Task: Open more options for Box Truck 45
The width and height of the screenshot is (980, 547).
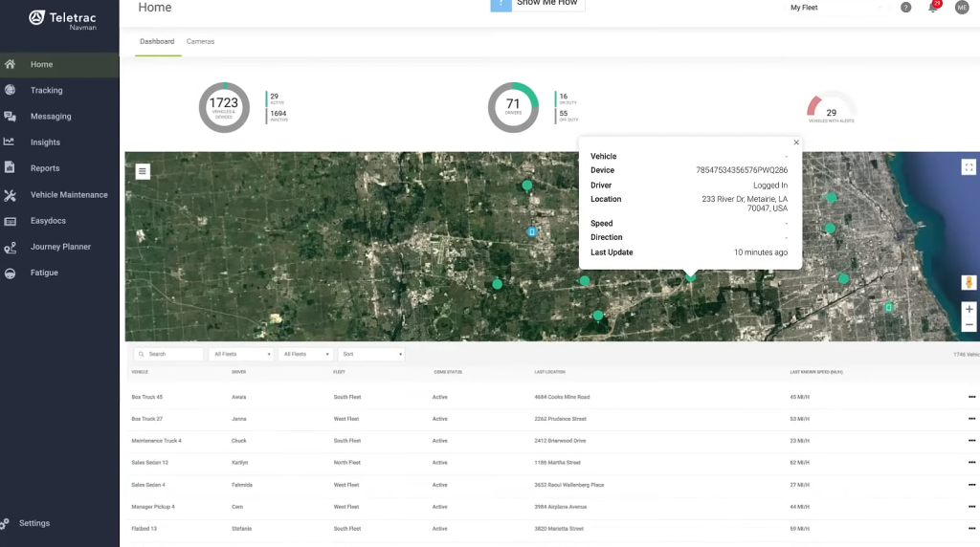Action: coord(971,397)
